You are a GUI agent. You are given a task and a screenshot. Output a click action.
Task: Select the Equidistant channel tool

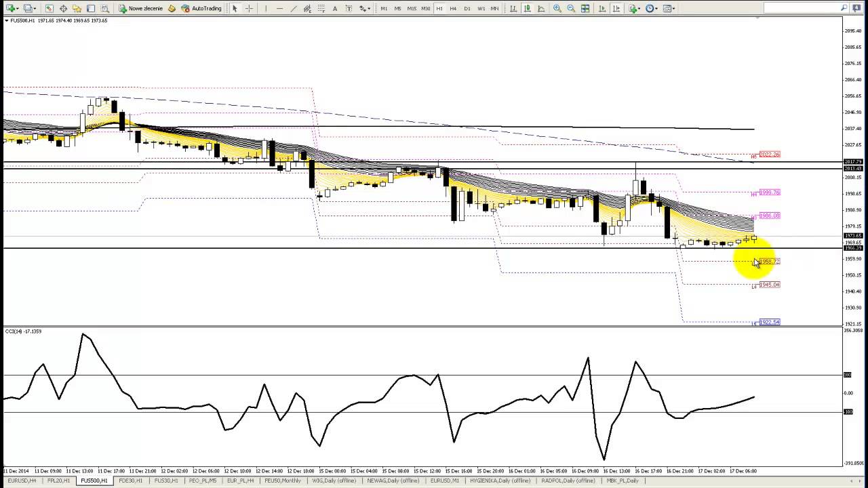coord(307,8)
